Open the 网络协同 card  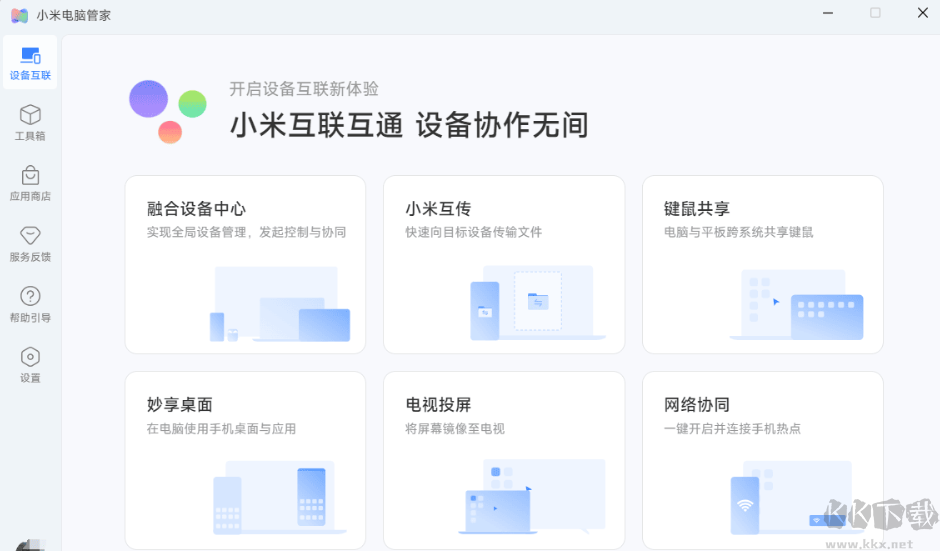click(763, 460)
